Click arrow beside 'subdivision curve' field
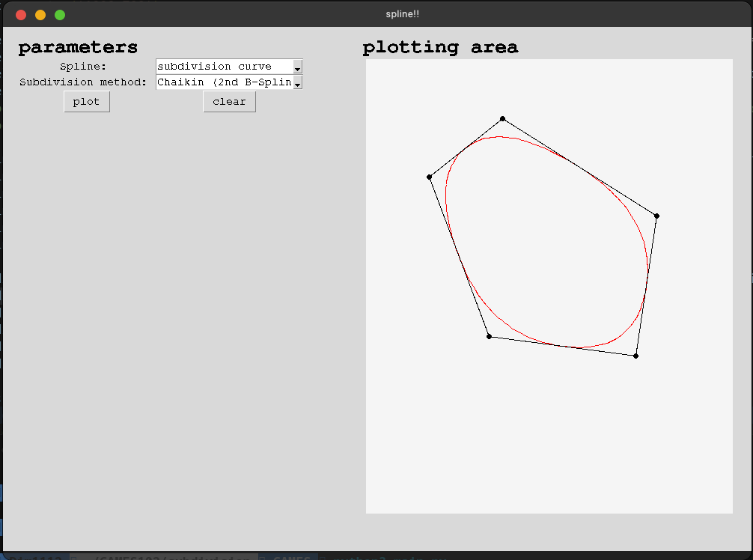 (297, 67)
